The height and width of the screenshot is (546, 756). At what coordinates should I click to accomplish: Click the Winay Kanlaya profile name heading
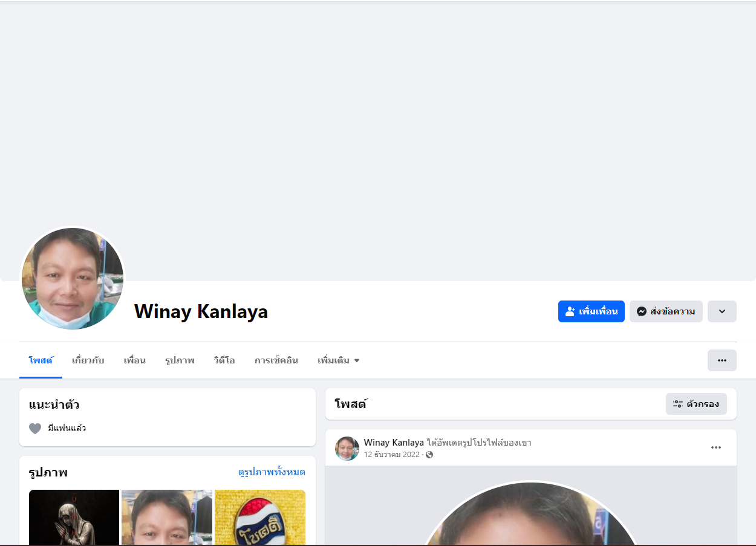pyautogui.click(x=201, y=311)
